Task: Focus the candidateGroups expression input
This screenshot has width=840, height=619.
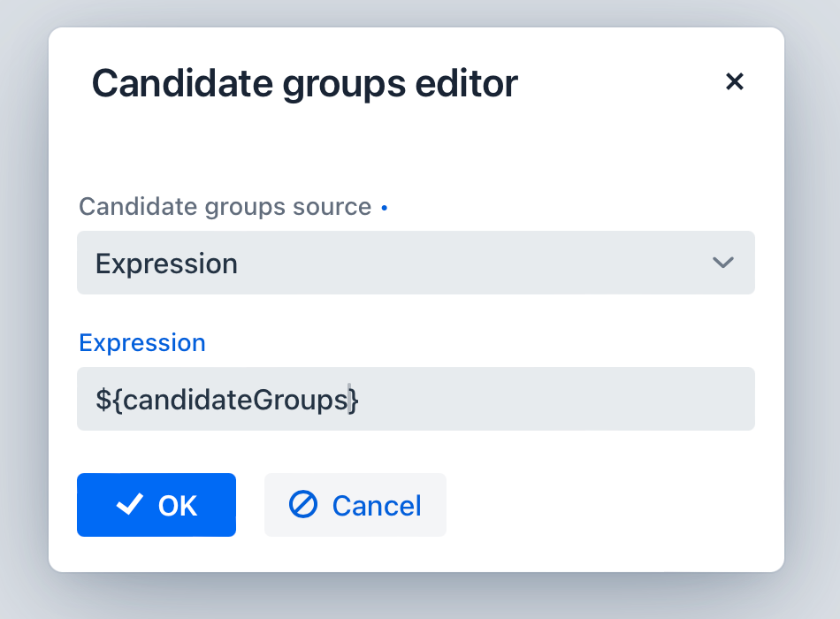Action: point(416,399)
